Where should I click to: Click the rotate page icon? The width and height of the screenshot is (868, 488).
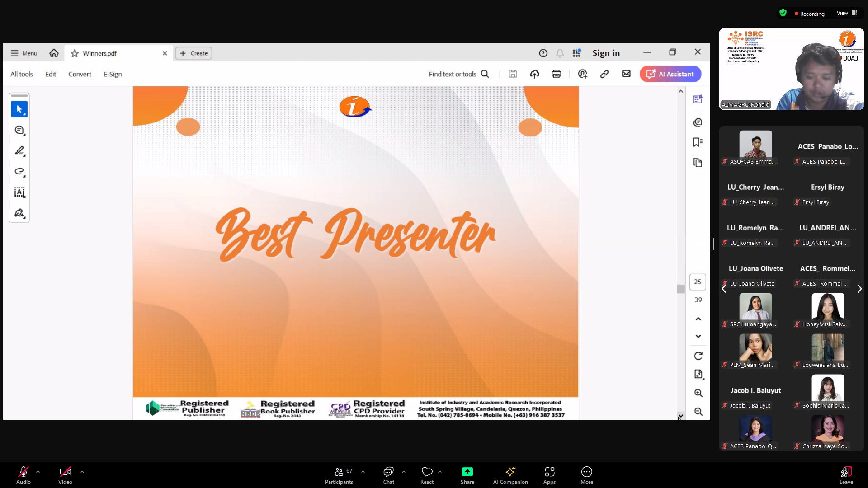(698, 356)
